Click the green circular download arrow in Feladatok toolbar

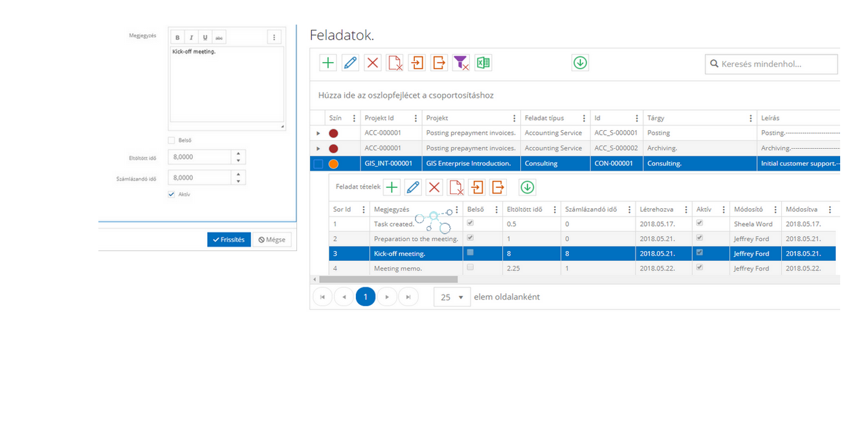(x=580, y=63)
